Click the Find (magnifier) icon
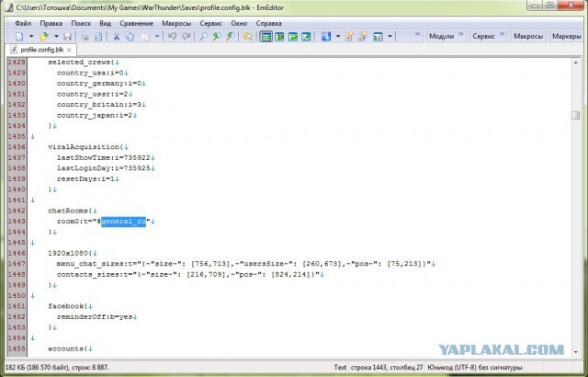Viewport: 588px width, 377px height. pos(203,37)
